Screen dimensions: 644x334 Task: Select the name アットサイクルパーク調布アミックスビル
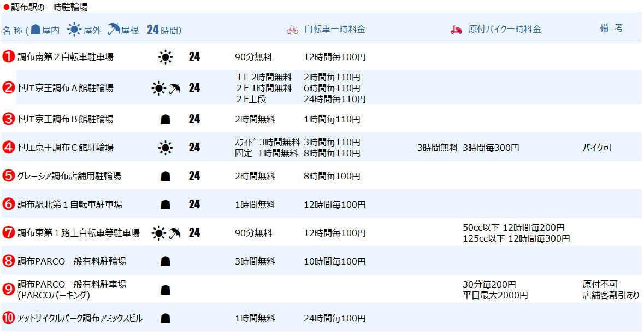(80, 318)
